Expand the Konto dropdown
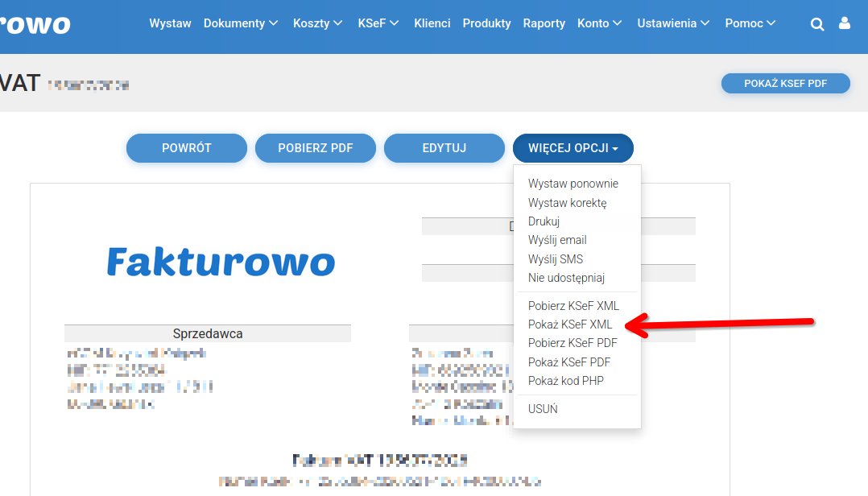The image size is (868, 496). [600, 23]
